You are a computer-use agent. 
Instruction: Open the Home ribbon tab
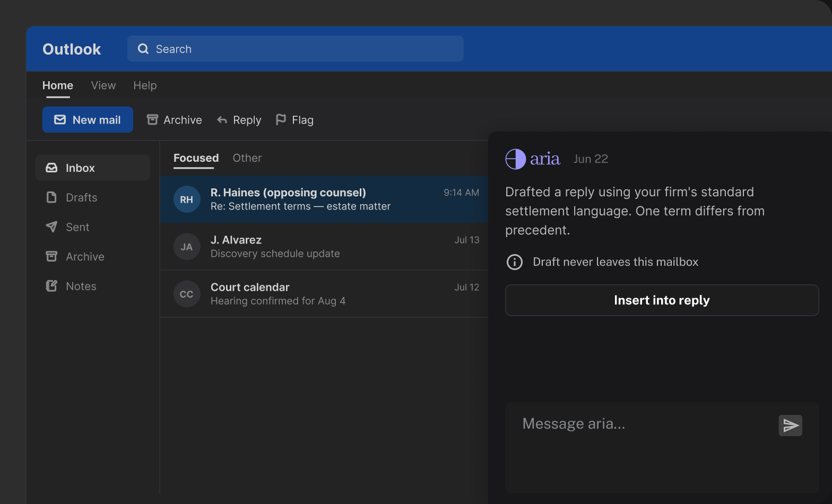[58, 85]
